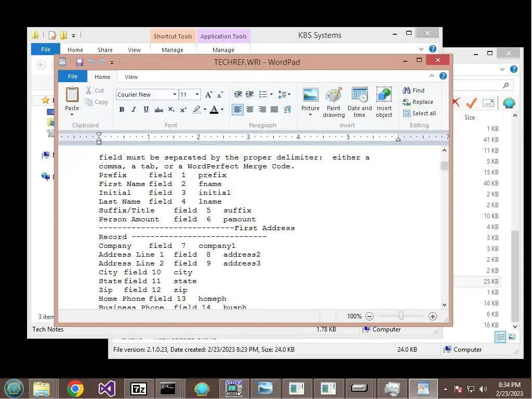Toggle Underline formatting

pyautogui.click(x=146, y=109)
